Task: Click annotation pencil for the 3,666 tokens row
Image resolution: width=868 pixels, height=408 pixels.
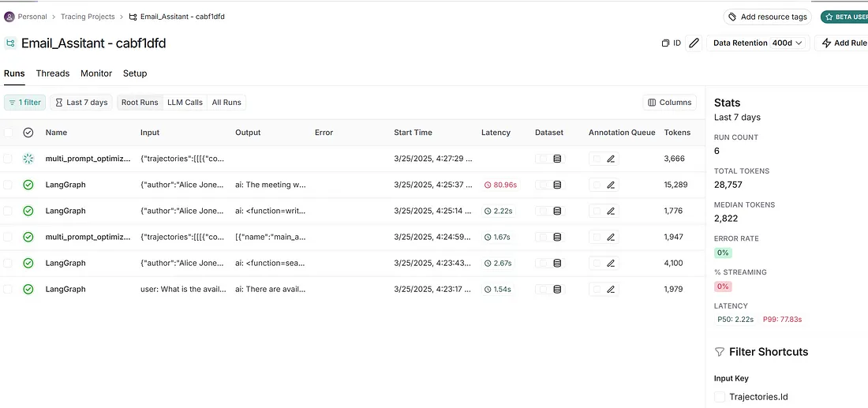Action: [611, 159]
